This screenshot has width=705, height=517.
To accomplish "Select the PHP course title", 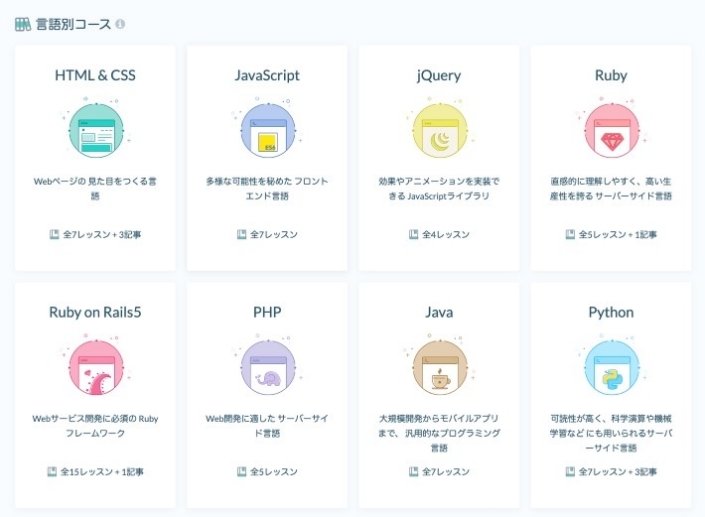I will 268,312.
